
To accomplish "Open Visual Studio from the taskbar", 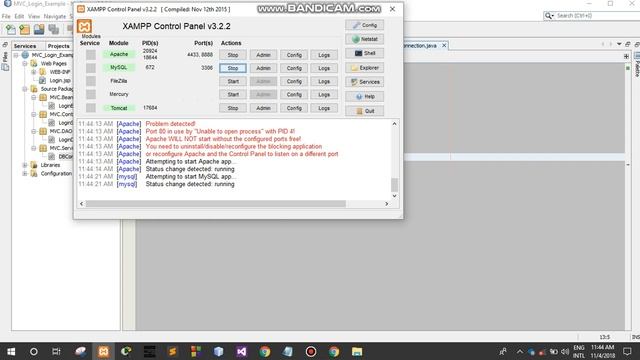I will point(241,351).
